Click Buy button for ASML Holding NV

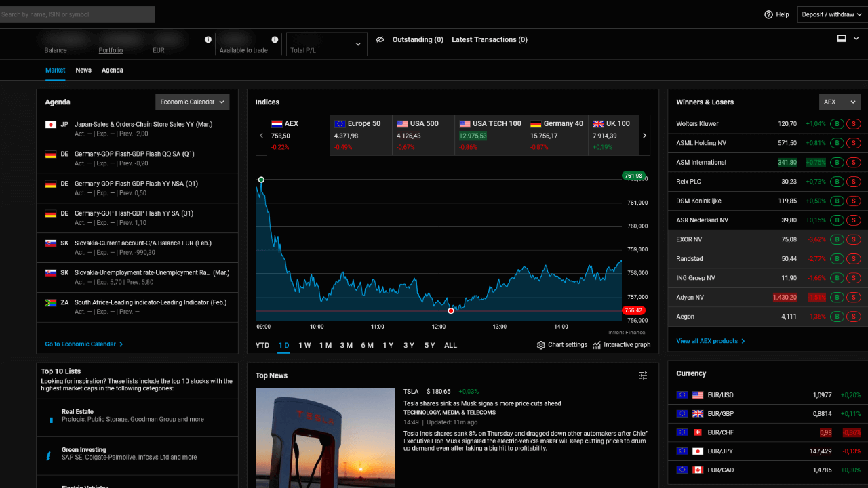coord(837,143)
